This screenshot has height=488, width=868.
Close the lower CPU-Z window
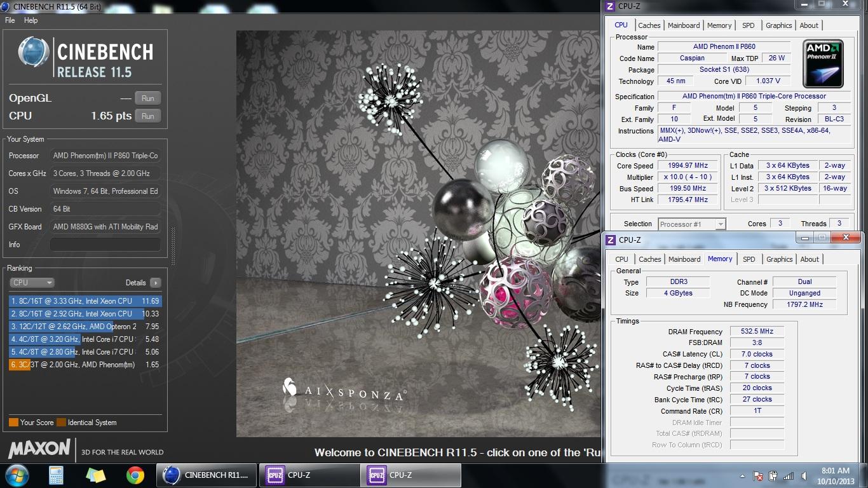point(845,238)
